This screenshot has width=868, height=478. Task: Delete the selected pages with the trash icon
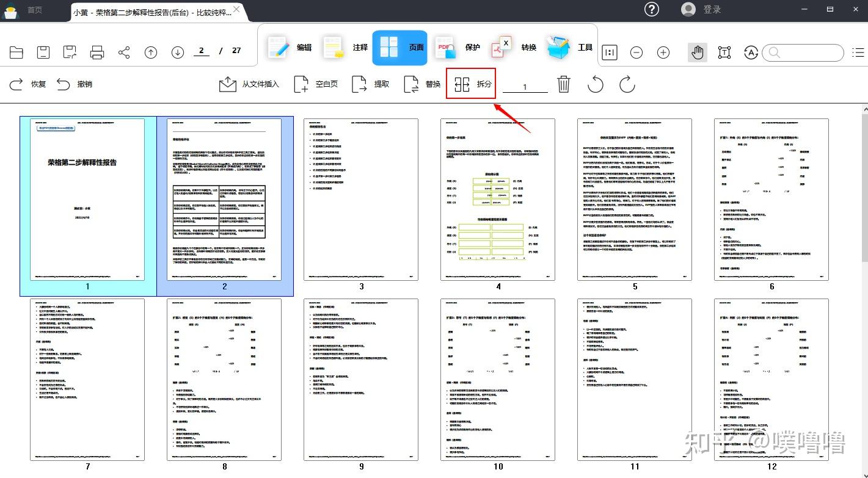tap(564, 84)
